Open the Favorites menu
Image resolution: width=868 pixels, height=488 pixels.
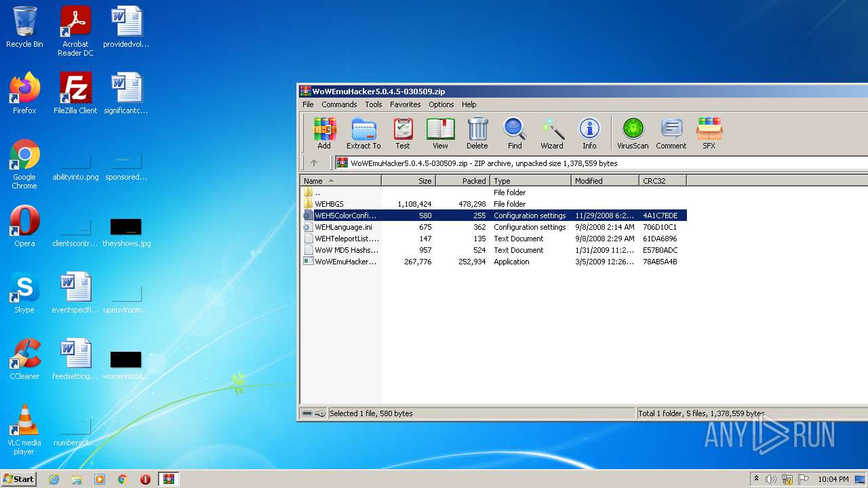click(x=406, y=104)
